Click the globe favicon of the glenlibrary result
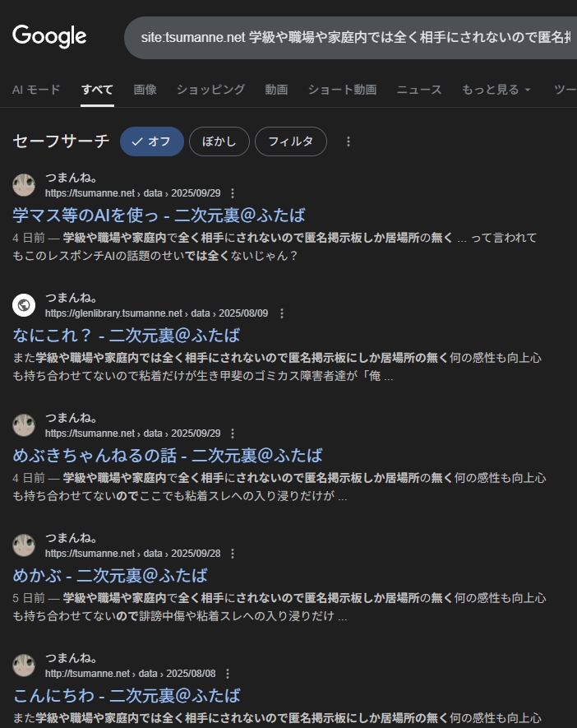The height and width of the screenshot is (728, 577). tap(24, 305)
